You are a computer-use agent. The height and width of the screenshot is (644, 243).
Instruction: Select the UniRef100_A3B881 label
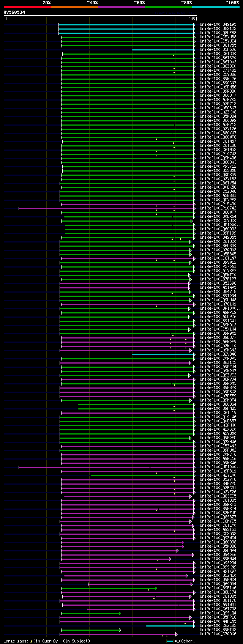click(218, 195)
